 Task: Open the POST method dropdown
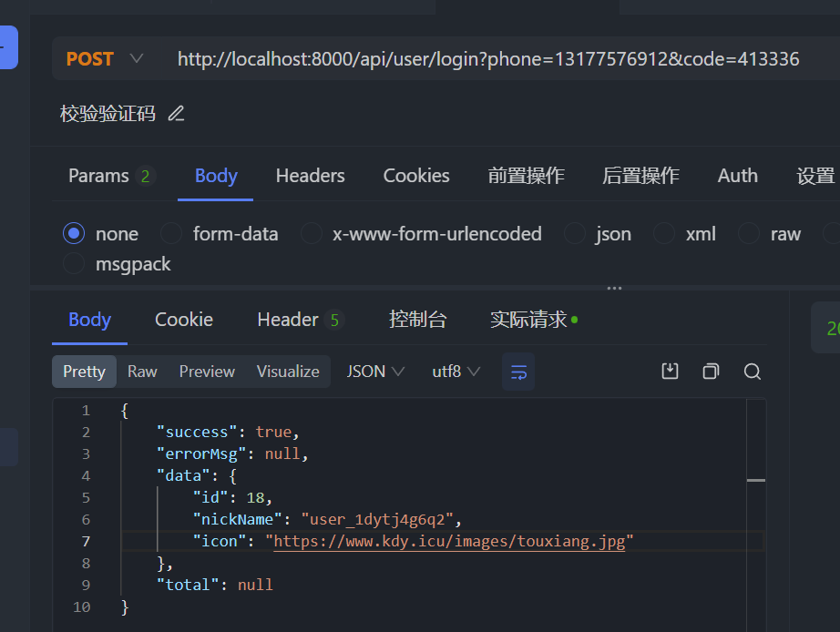[x=104, y=59]
